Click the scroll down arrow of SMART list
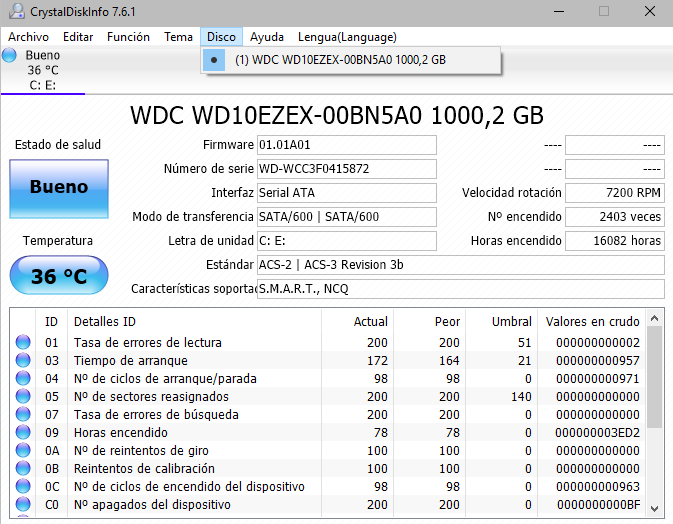The height and width of the screenshot is (524, 673). tap(655, 509)
